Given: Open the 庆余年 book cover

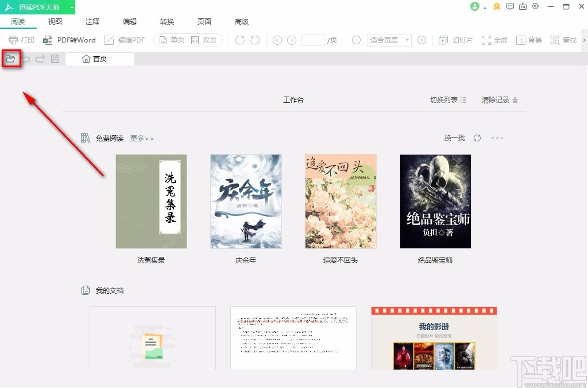Looking at the screenshot, I should point(246,200).
